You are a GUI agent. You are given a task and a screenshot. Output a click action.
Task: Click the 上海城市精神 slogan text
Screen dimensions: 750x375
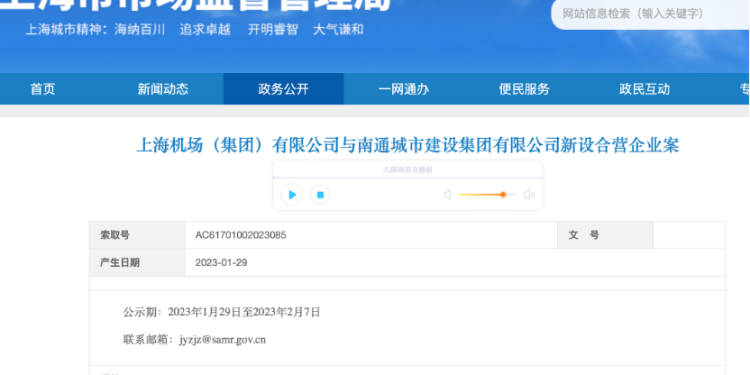(194, 30)
